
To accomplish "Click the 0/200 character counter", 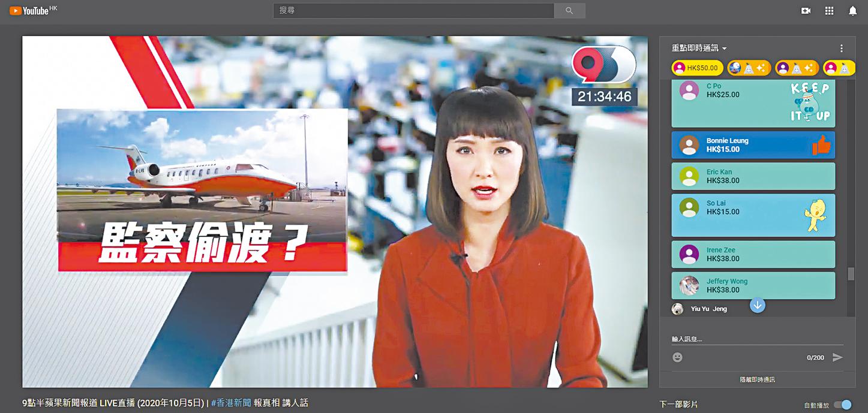I will point(815,358).
